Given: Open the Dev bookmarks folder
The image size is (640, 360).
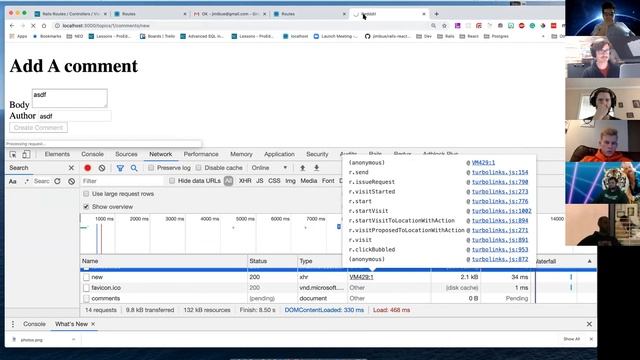Looking at the screenshot, I should (424, 36).
